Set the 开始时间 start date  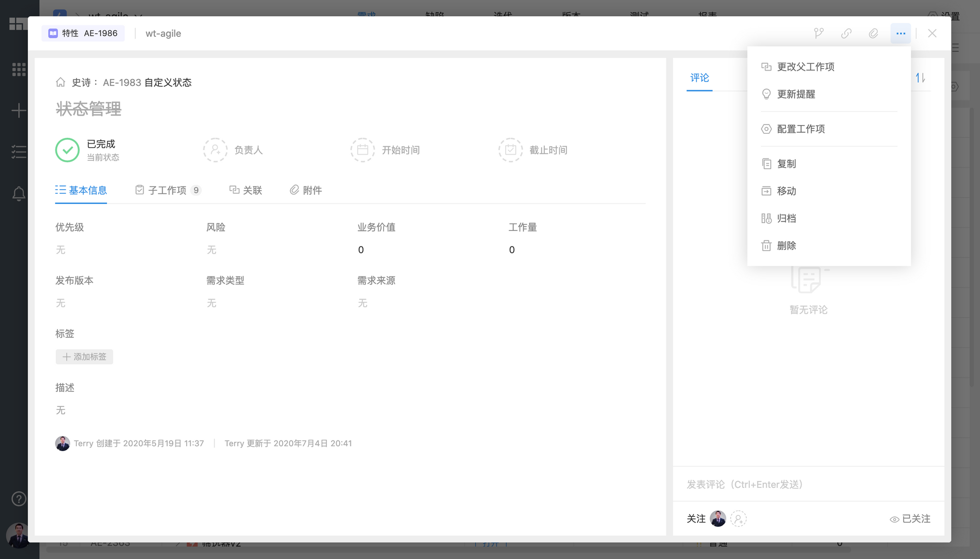pos(385,150)
